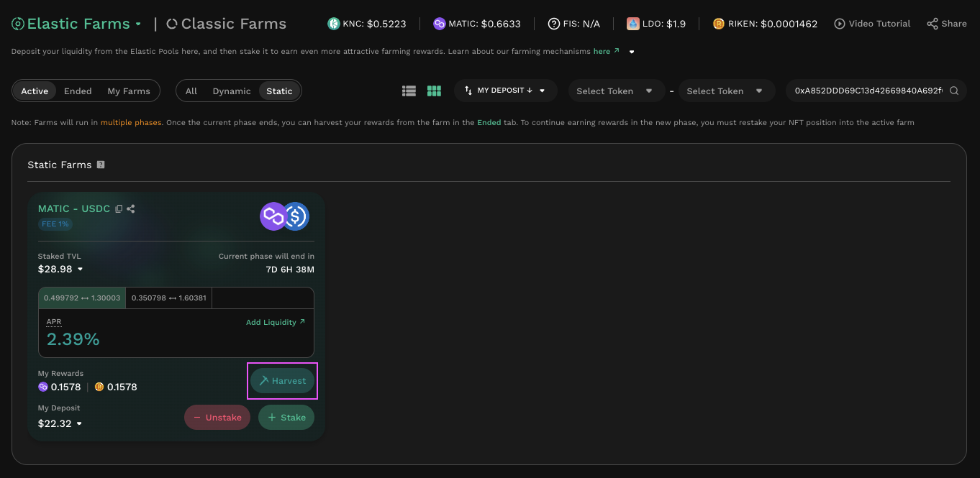The image size is (980, 478).
Task: Click the list view layout icon
Action: pos(409,91)
